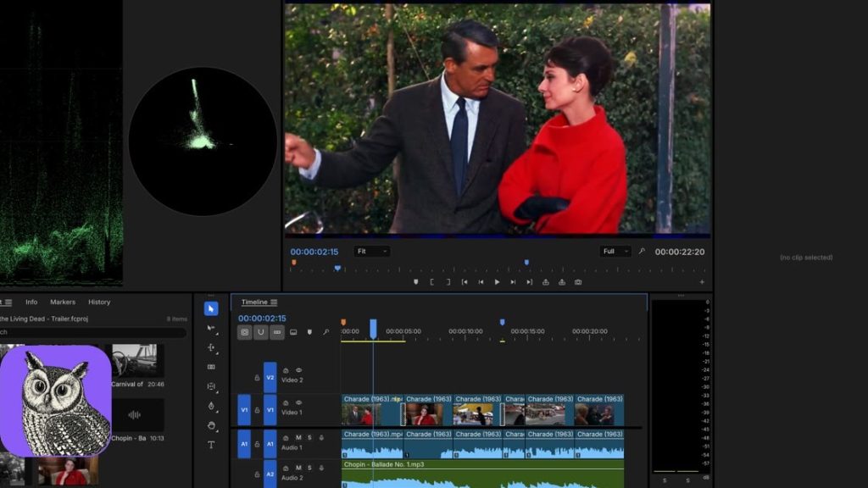868x488 pixels.
Task: Click the Extract button
Action: (x=562, y=282)
